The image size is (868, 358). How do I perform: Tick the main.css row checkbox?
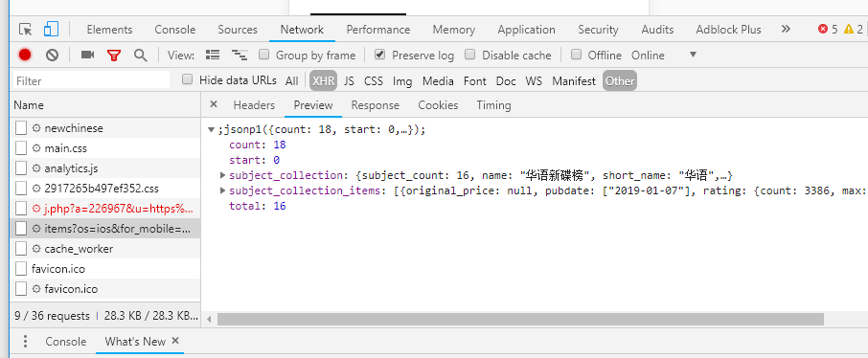point(21,148)
